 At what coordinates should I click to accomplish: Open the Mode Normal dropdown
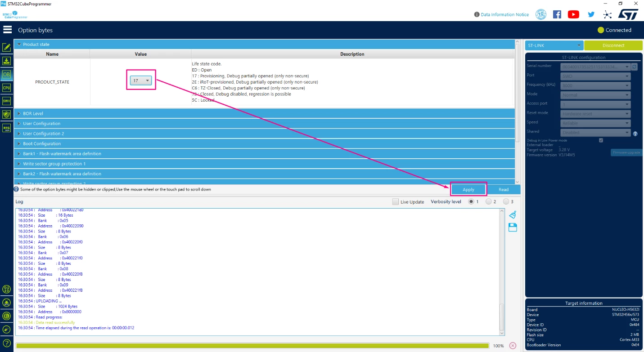[x=595, y=95]
